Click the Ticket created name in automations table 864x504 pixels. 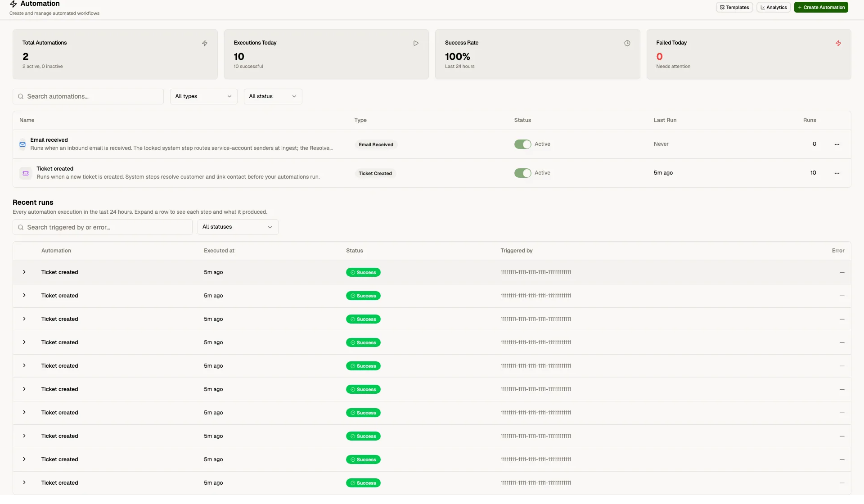tap(55, 169)
